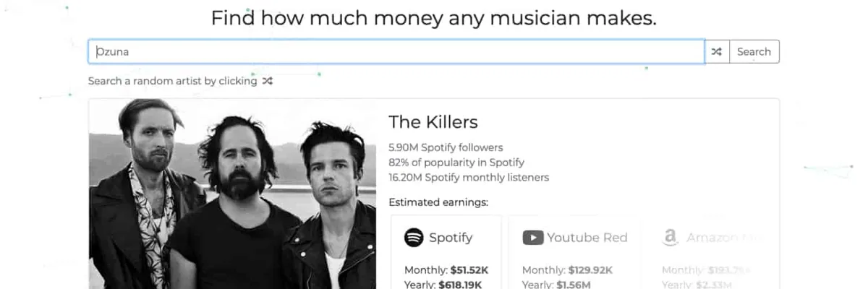The height and width of the screenshot is (289, 868).
Task: Click the Search button
Action: [x=754, y=52]
